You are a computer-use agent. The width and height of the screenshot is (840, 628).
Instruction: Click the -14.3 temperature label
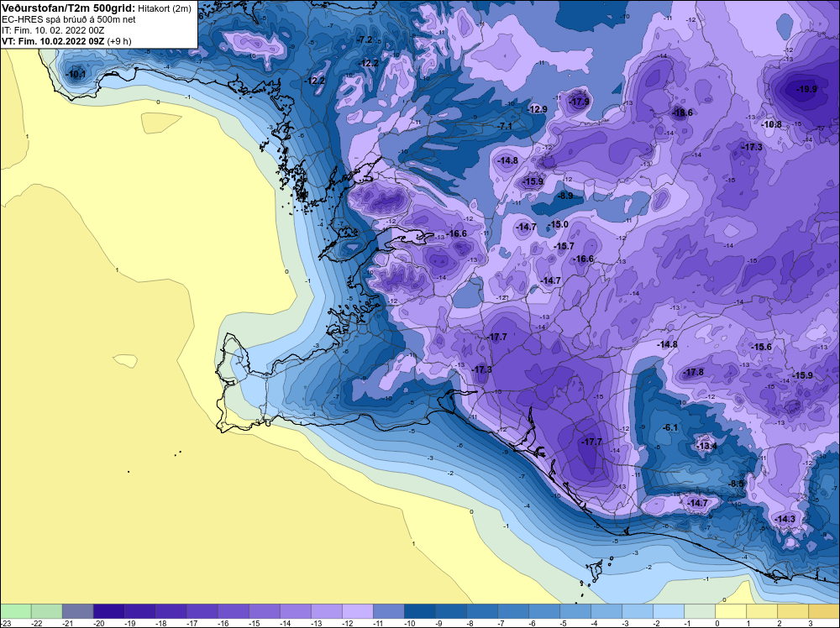(785, 519)
